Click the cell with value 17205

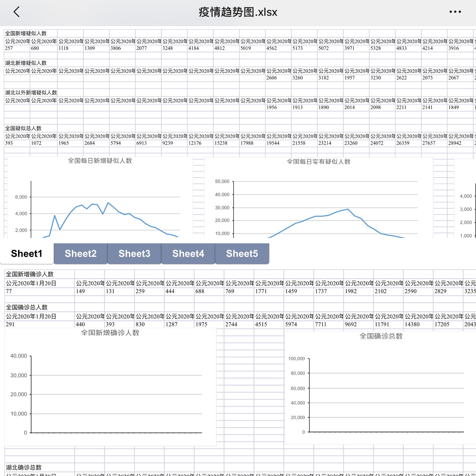[x=442, y=324]
